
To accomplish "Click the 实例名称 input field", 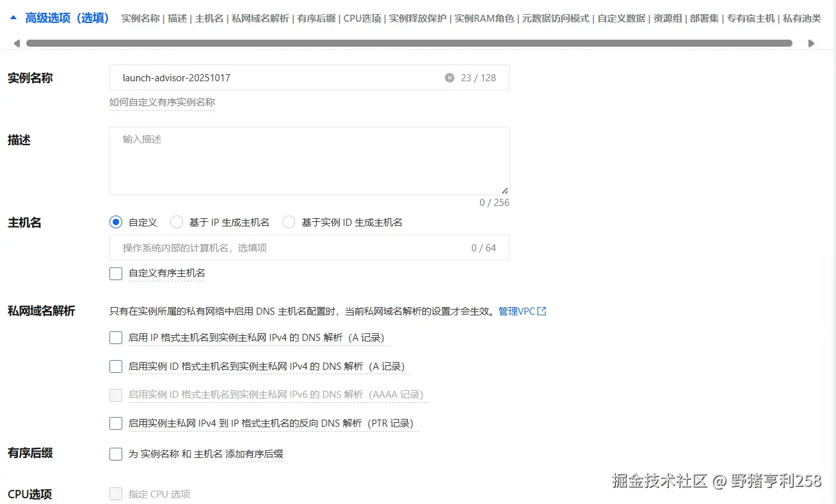I will [x=309, y=77].
